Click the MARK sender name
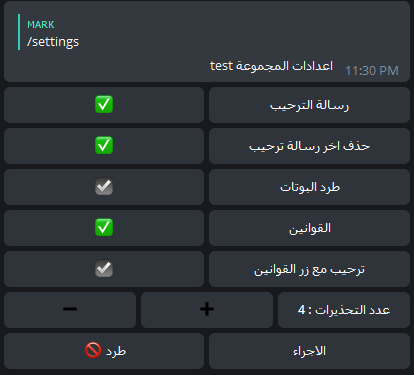414x375 pixels. tap(41, 25)
